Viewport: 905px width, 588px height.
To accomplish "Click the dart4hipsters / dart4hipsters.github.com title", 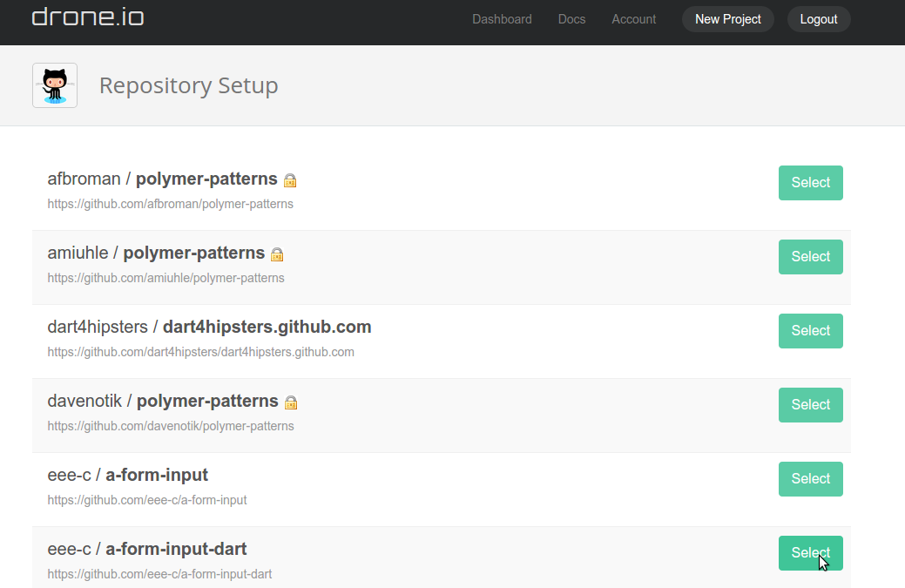I will (x=209, y=327).
